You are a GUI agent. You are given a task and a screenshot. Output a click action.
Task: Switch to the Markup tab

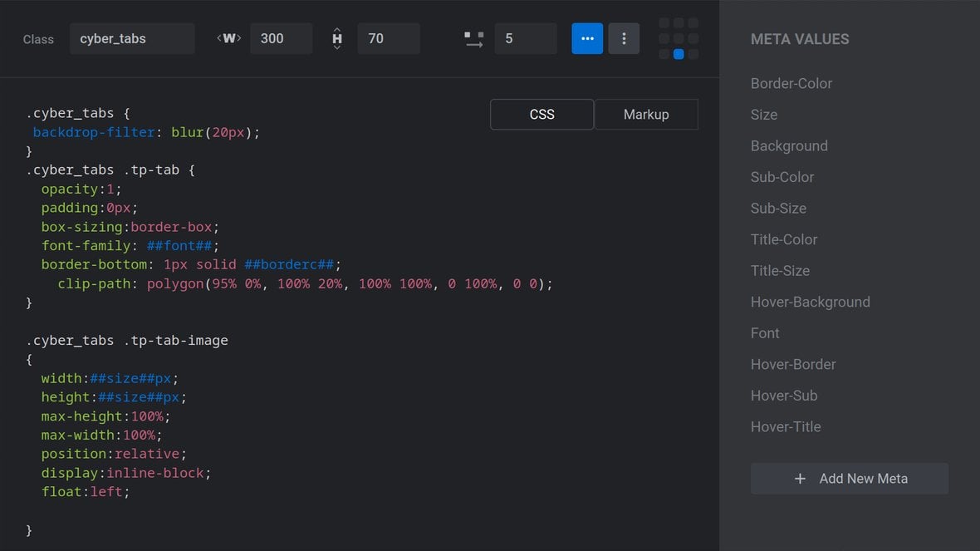tap(646, 115)
